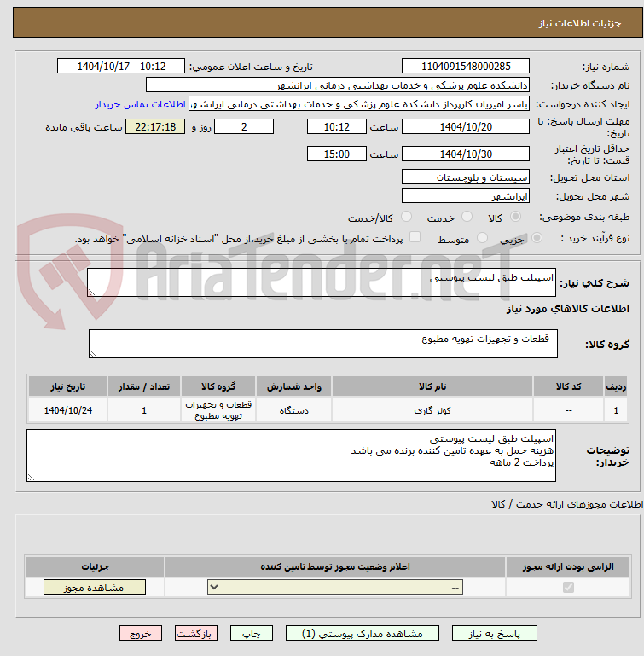644x656 pixels.
Task: Click the response deadline date 1404/10/20 field
Action: 466,127
